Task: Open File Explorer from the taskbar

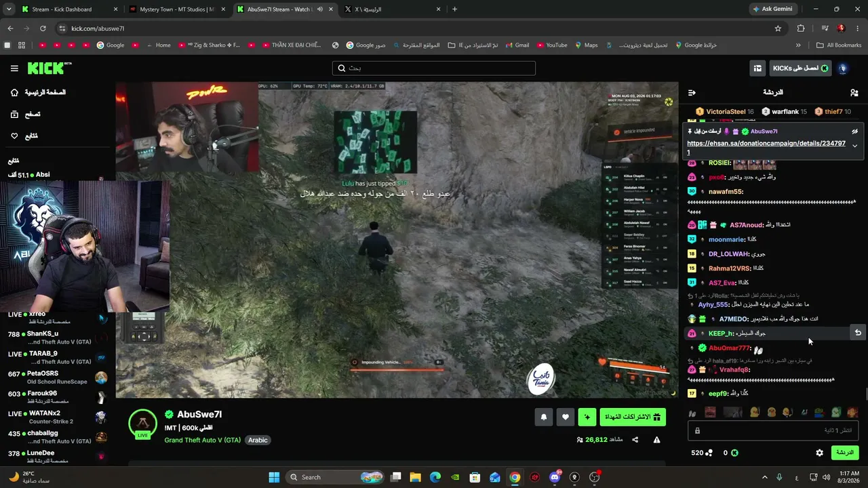Action: [415, 477]
